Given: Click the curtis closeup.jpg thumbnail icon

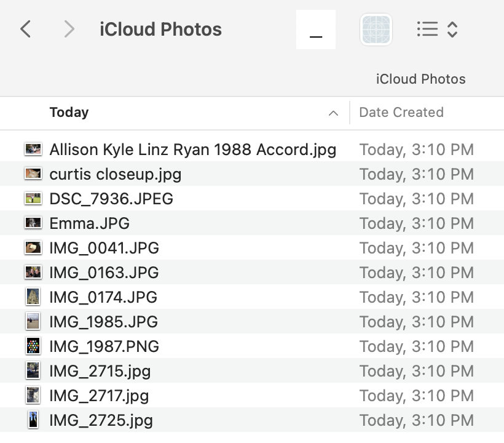Looking at the screenshot, I should [33, 174].
